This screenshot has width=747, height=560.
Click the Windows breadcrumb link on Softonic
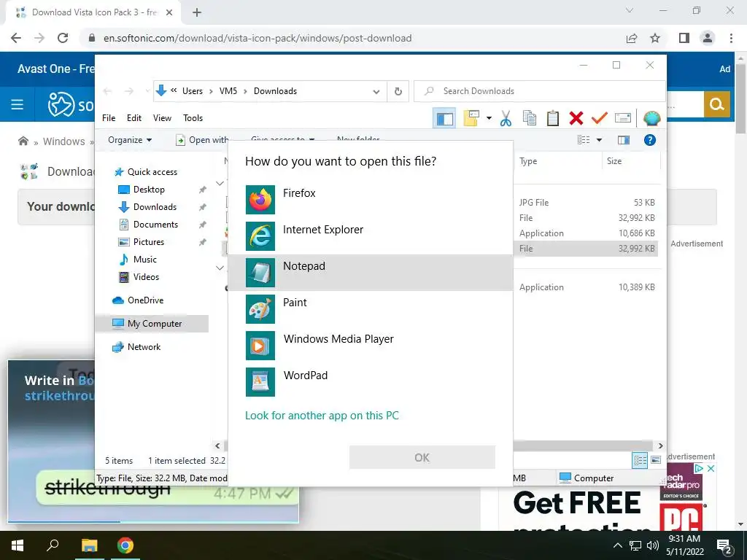click(x=64, y=141)
